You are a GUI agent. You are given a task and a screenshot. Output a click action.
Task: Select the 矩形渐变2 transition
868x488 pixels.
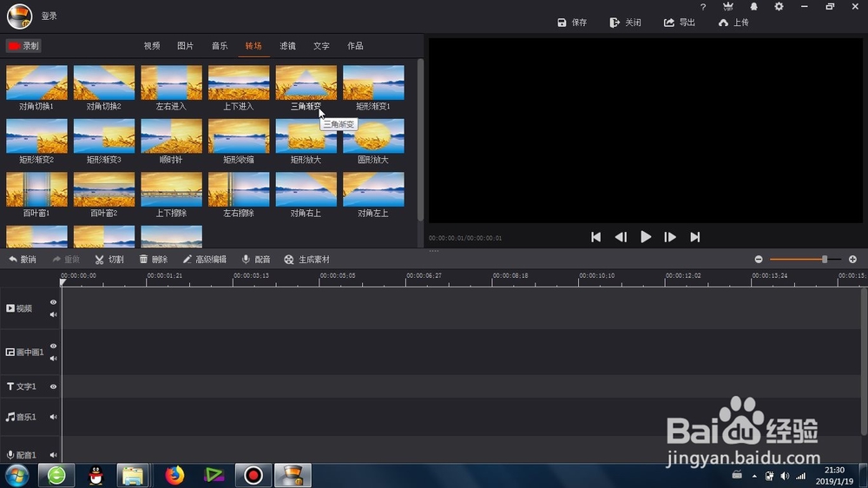pyautogui.click(x=36, y=135)
